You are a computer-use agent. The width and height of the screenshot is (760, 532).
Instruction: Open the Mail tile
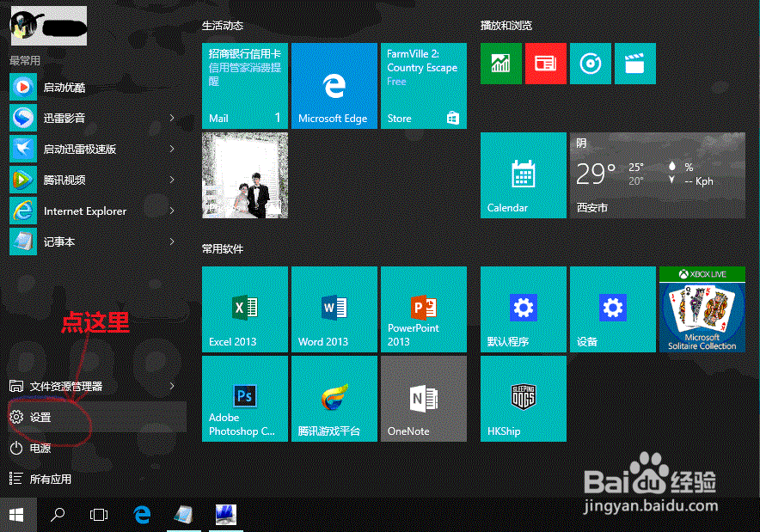pos(244,85)
